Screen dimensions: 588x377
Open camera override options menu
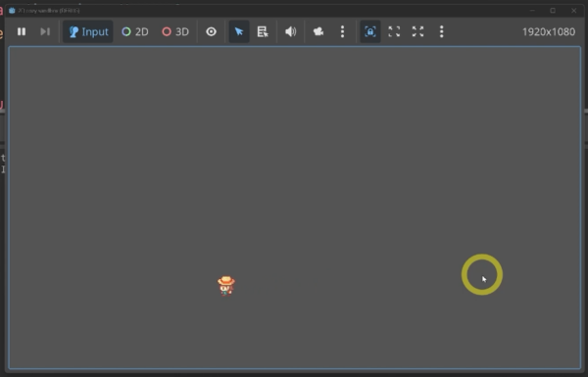click(x=342, y=32)
